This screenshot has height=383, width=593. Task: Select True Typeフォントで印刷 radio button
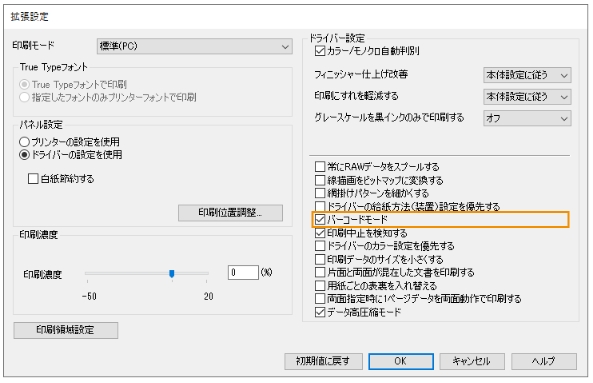pyautogui.click(x=24, y=84)
